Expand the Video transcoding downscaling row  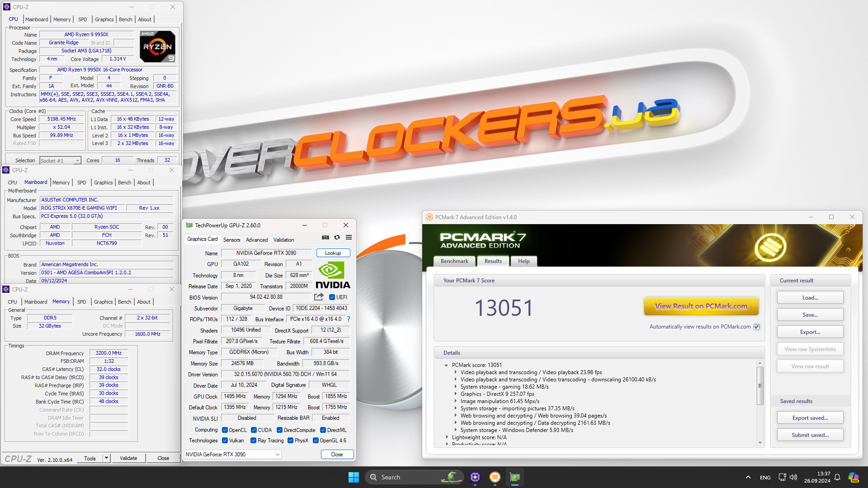pos(456,380)
